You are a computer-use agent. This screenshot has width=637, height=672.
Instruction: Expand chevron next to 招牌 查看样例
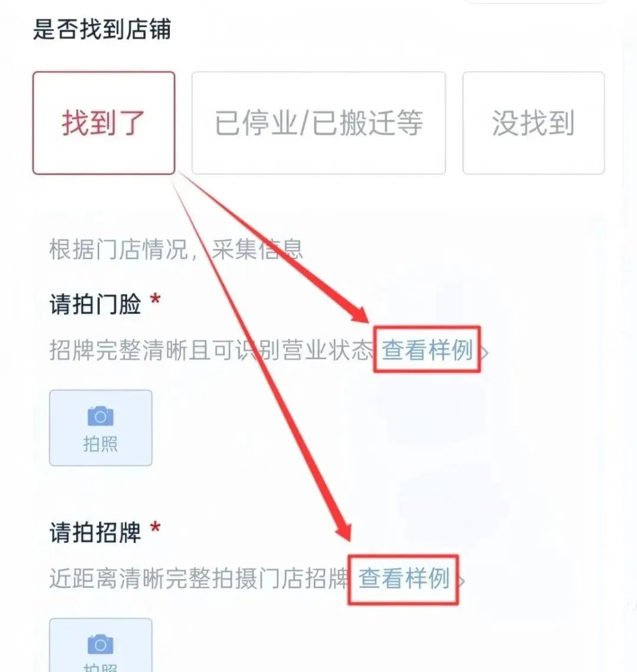click(461, 581)
